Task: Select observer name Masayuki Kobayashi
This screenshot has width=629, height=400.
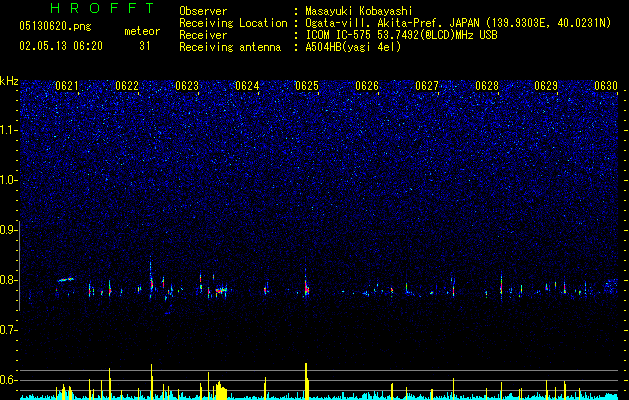Action: 359,11
